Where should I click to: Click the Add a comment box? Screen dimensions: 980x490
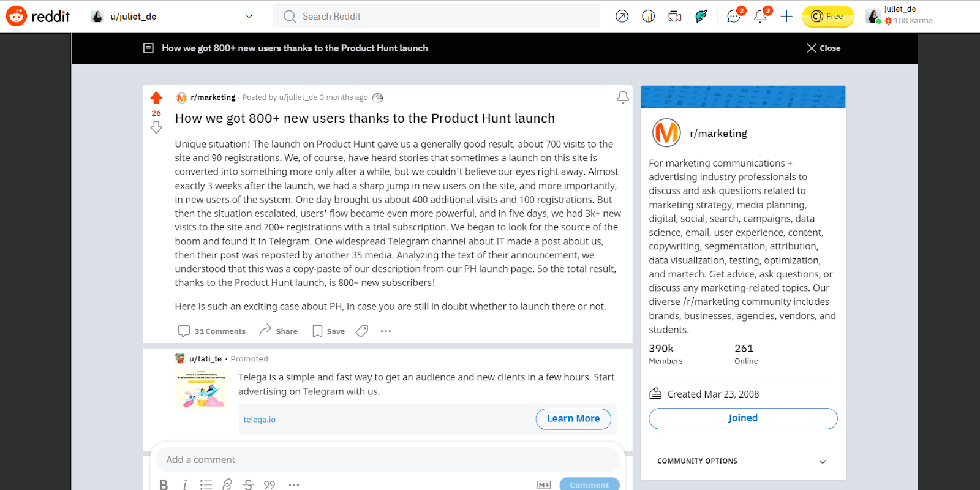[388, 460]
